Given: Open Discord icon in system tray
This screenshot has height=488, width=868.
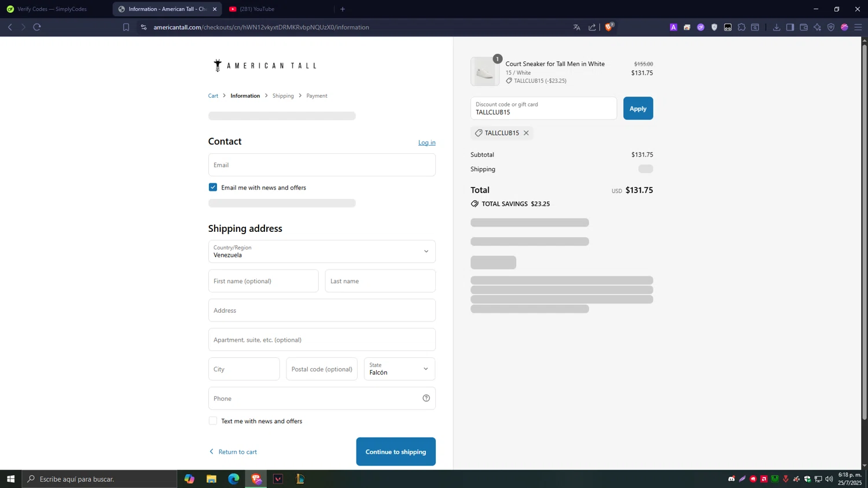Looking at the screenshot, I should click(x=731, y=479).
